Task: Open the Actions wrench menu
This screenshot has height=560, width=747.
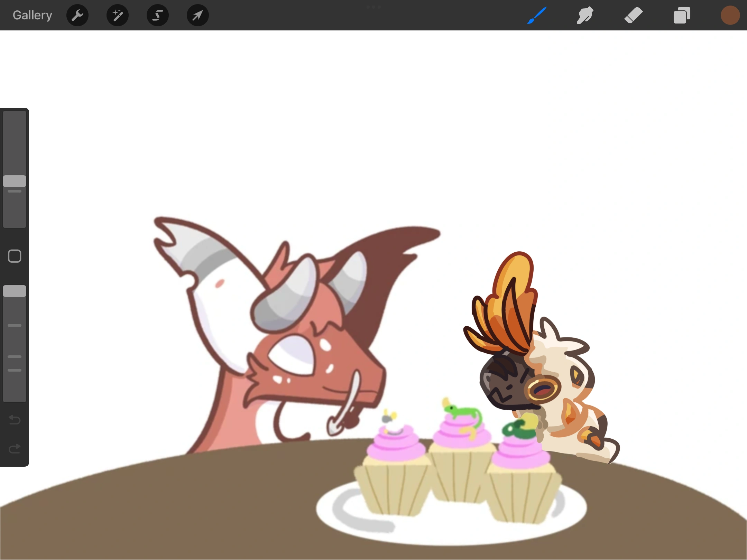Action: click(x=77, y=15)
